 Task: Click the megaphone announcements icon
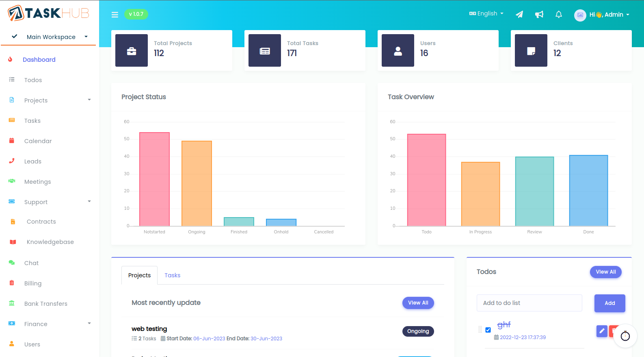(539, 15)
